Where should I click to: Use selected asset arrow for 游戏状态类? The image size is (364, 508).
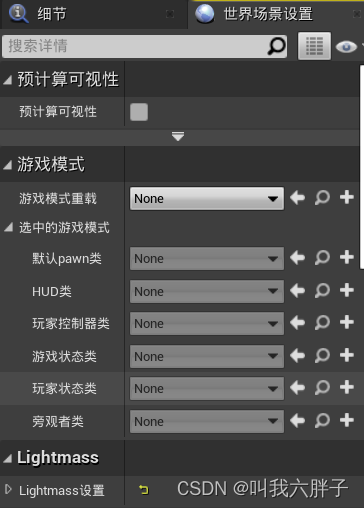coord(297,356)
